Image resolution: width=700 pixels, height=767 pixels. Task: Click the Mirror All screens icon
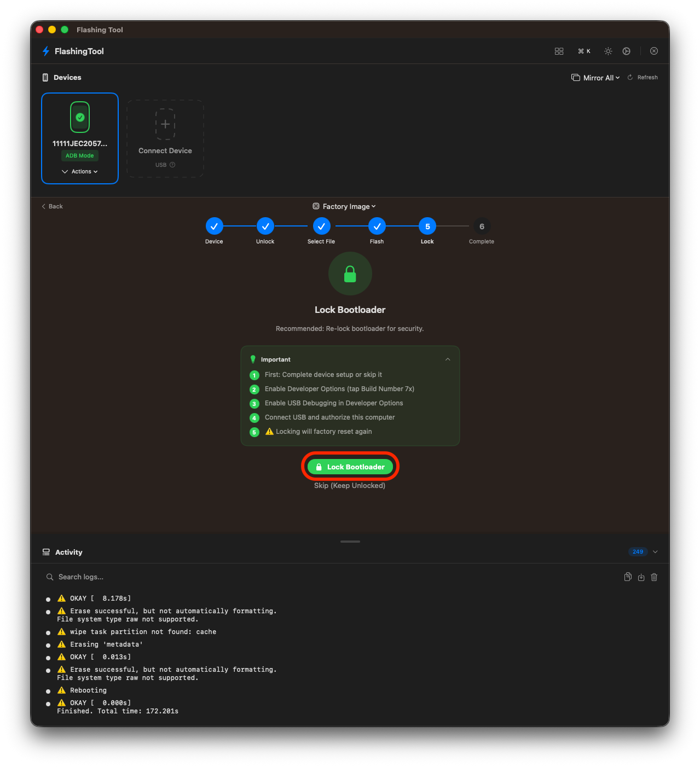[576, 78]
